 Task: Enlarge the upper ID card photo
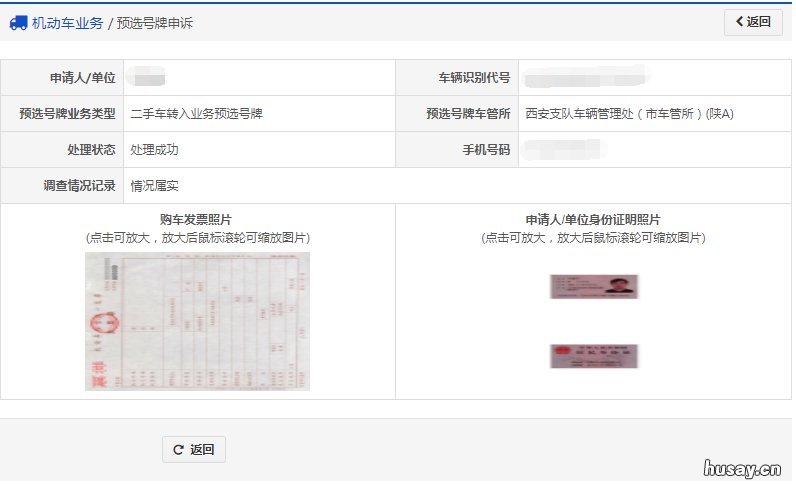(x=594, y=287)
